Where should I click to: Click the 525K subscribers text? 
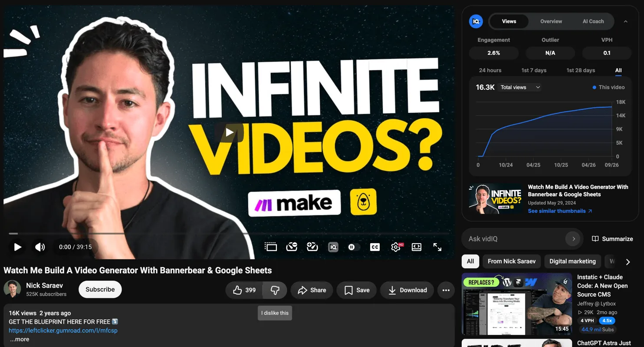[46, 294]
